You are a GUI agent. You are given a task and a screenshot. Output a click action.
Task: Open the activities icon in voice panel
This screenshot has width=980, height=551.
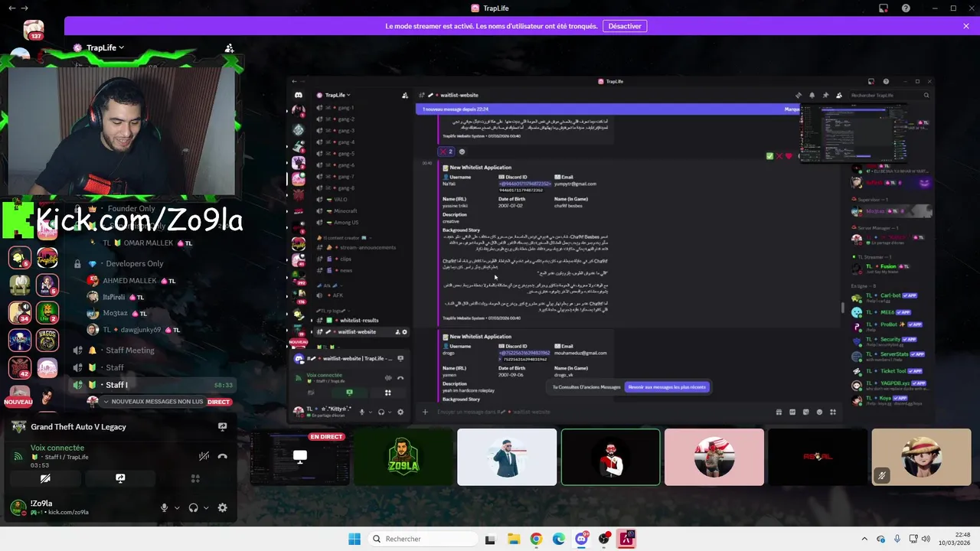(x=195, y=478)
